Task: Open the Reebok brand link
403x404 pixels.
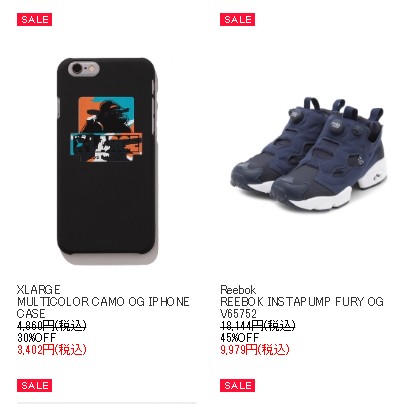Action: (238, 289)
